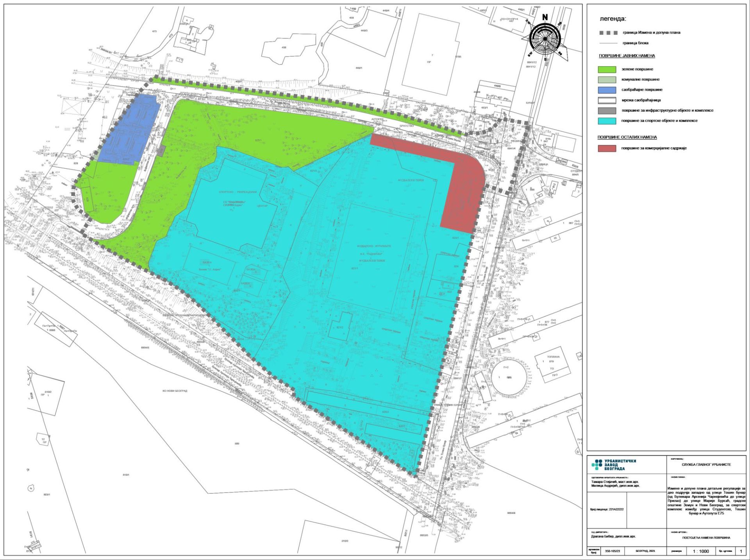Click the red commercial content legend swatch
Image resolution: width=750 pixels, height=560 pixels.
click(x=607, y=148)
